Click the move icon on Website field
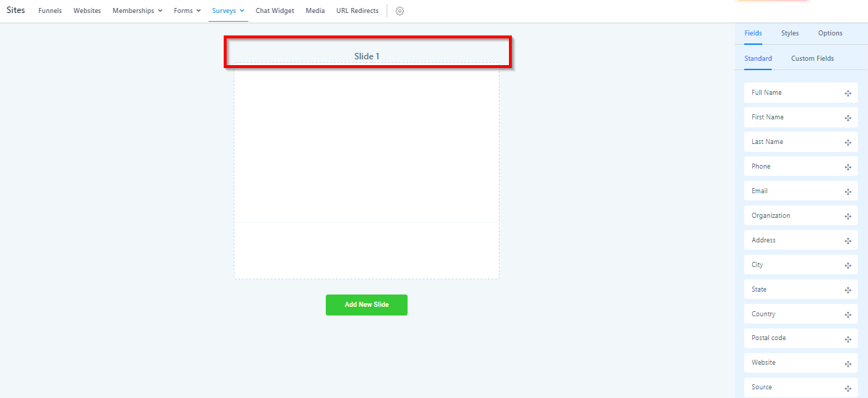 click(848, 363)
